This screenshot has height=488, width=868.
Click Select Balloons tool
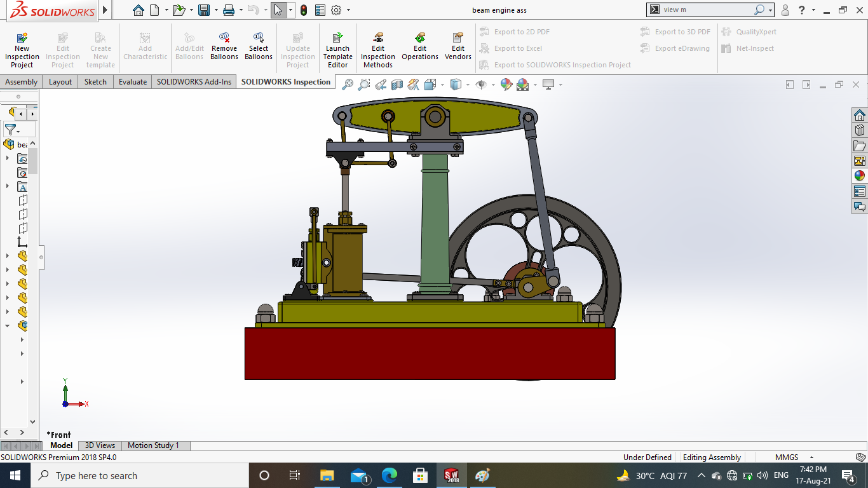click(x=259, y=48)
